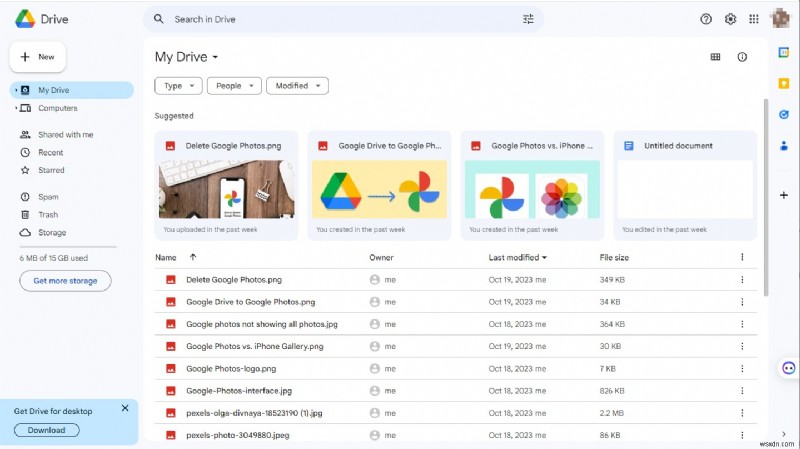Image resolution: width=800 pixels, height=449 pixels.
Task: Select My Drive in the sidebar
Action: coord(72,90)
